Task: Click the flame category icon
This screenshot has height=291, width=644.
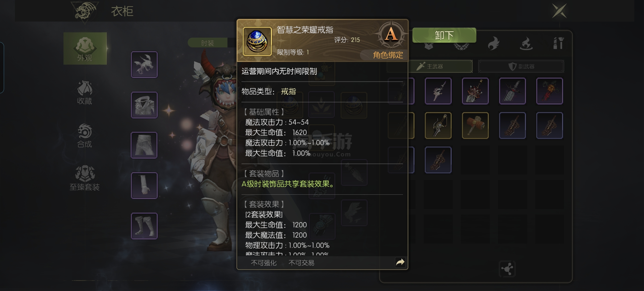Action: [x=494, y=43]
